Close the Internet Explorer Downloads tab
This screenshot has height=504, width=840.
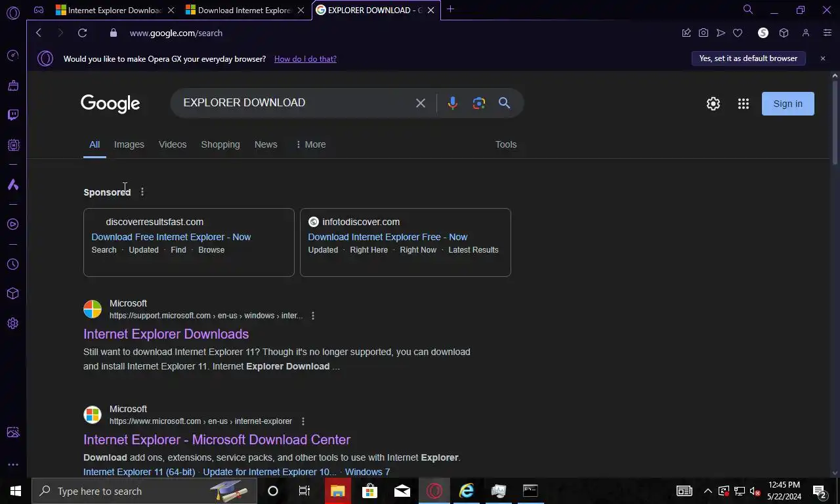171,10
